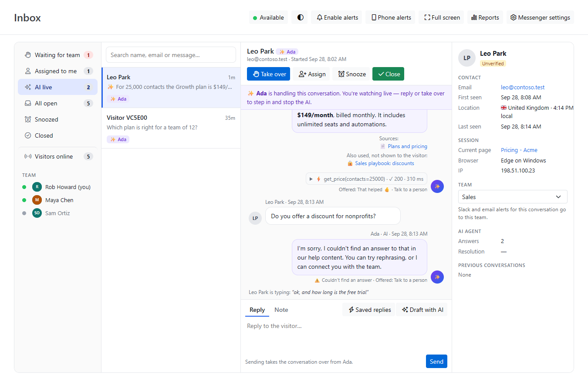Show Visitors online list
Screen dimensions: 588x392
(57, 156)
